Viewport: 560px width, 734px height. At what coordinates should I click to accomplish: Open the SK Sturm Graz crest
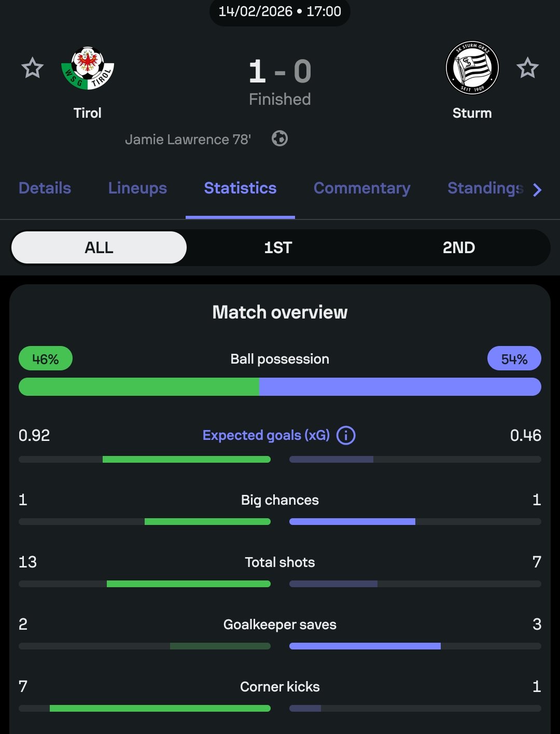tap(472, 68)
